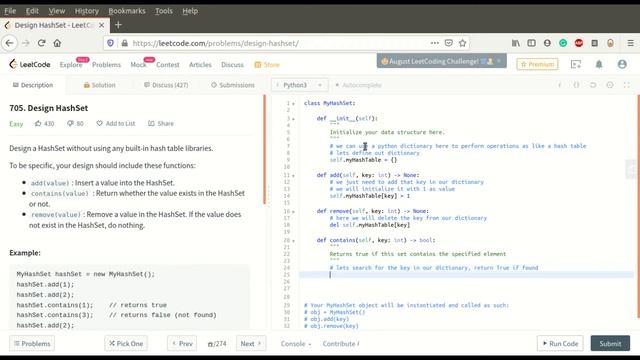Viewport: 640px width, 360px height.
Task: Open the Problems list button
Action: coord(32,344)
